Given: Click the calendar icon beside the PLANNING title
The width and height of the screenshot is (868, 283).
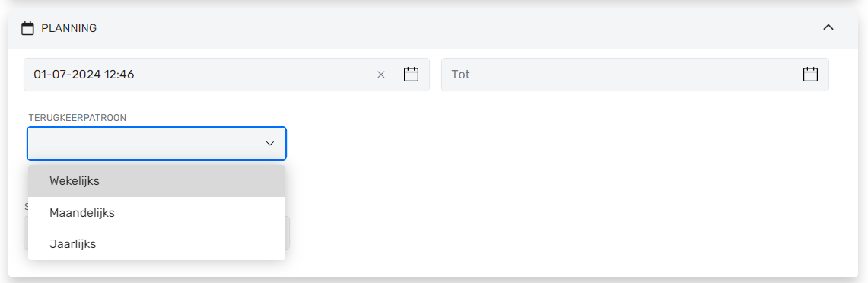Looking at the screenshot, I should [27, 28].
